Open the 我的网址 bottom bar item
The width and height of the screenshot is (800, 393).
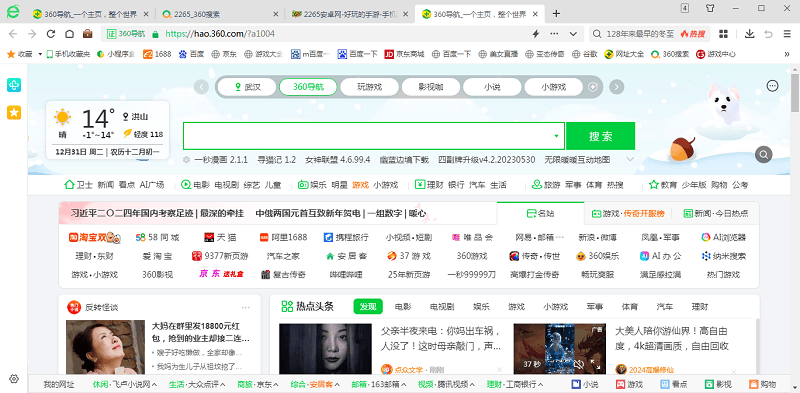pos(59,384)
